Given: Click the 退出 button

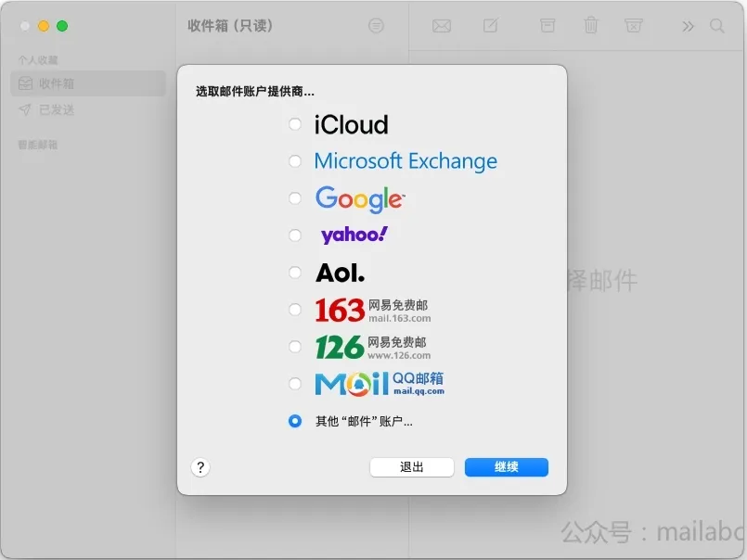Looking at the screenshot, I should coord(412,467).
